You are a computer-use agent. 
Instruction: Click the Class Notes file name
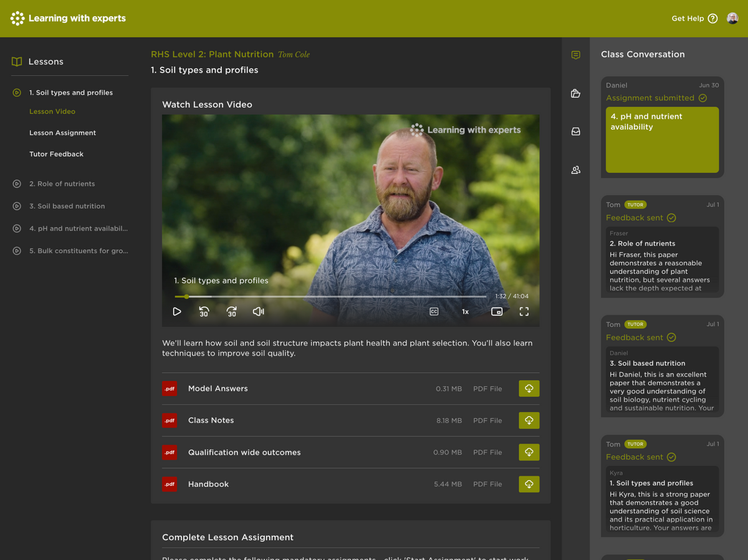[x=211, y=420]
